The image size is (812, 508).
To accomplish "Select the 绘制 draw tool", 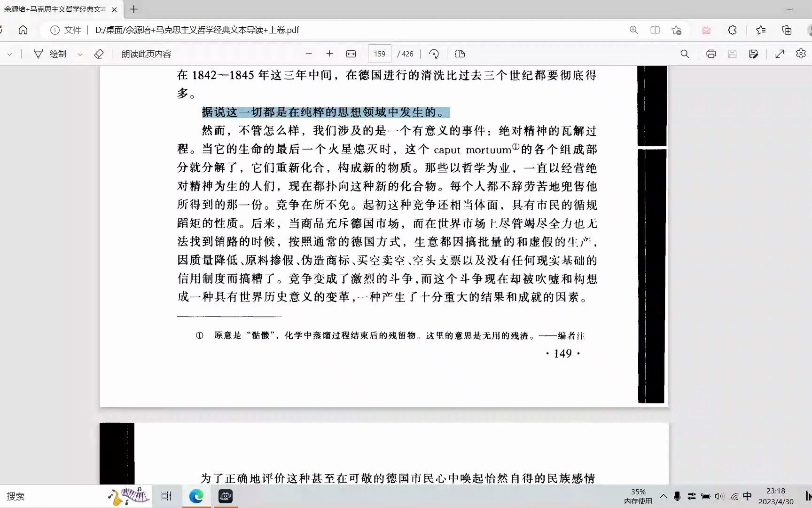I will tap(50, 54).
